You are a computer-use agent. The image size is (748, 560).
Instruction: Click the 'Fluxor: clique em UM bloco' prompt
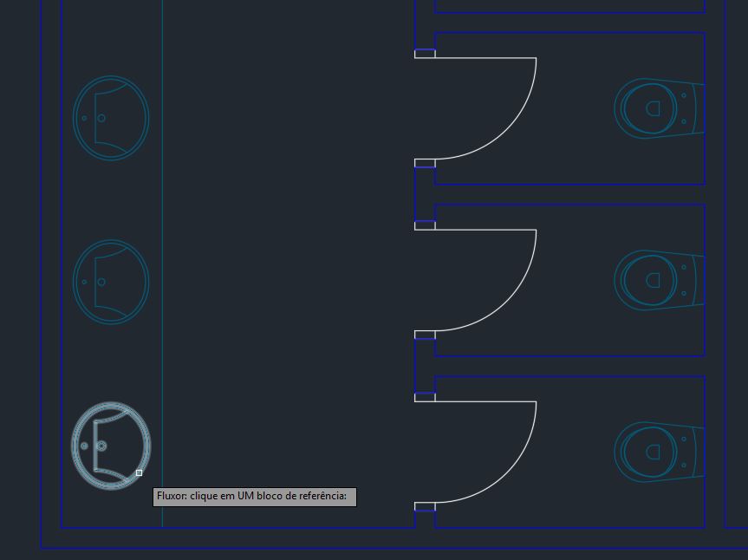[254, 497]
